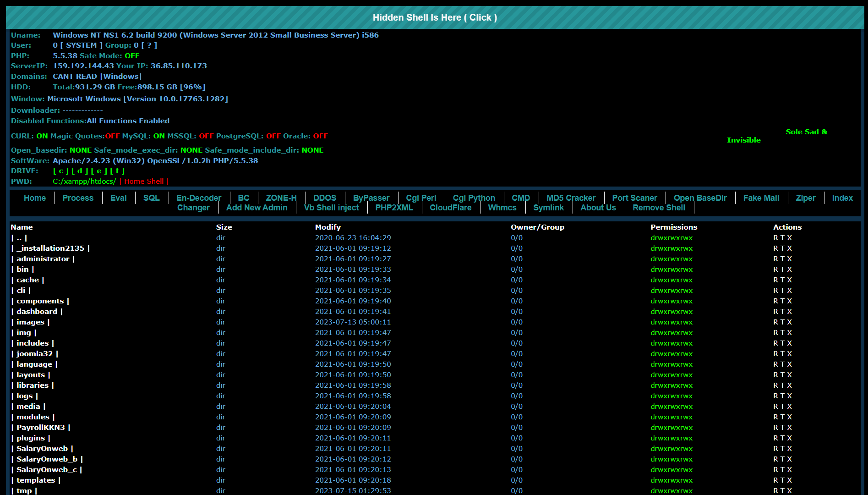Open the images folder
Viewport: 868px width, 495px height.
30,322
